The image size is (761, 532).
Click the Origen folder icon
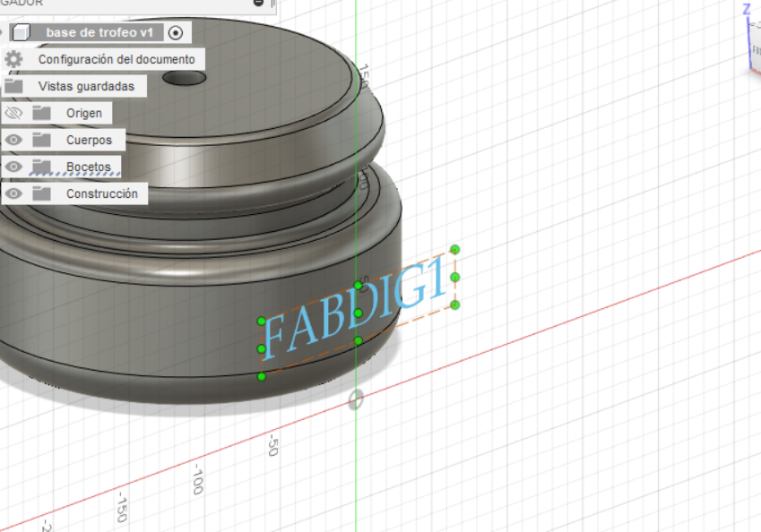pyautogui.click(x=41, y=113)
